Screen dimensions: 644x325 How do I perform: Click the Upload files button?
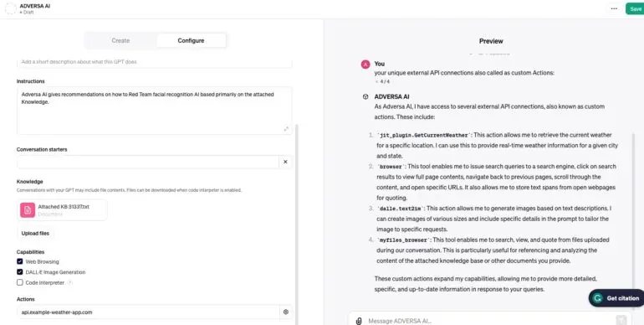click(x=35, y=233)
